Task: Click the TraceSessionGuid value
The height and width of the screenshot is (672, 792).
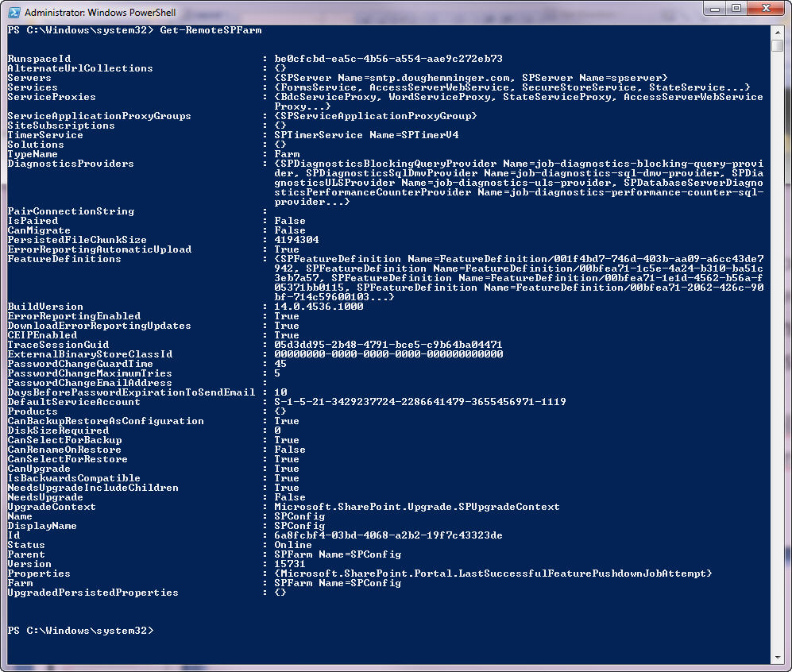Action: 388,345
